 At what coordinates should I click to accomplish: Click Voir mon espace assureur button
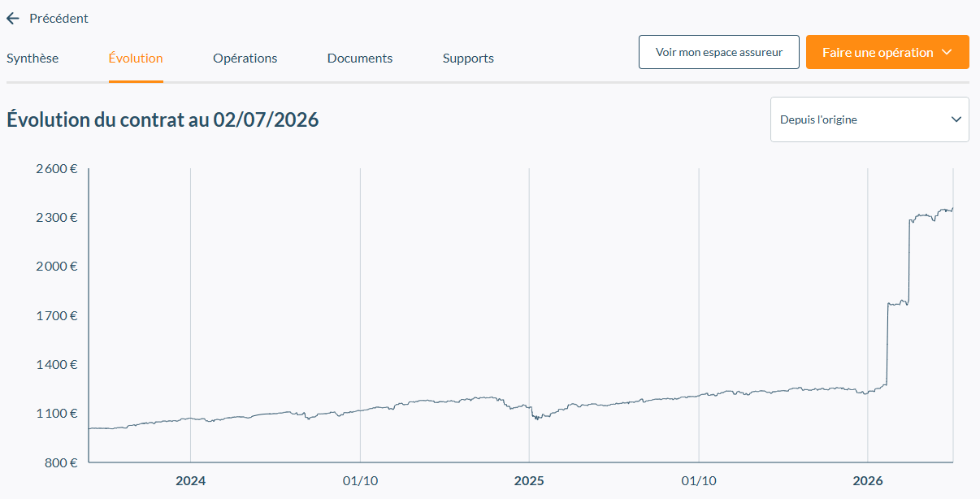(719, 52)
